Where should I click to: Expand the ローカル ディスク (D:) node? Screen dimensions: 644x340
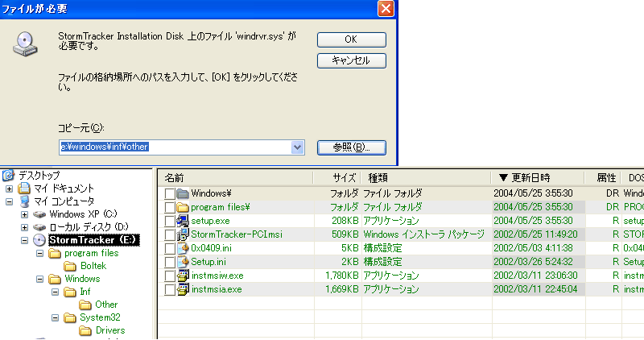click(x=24, y=227)
